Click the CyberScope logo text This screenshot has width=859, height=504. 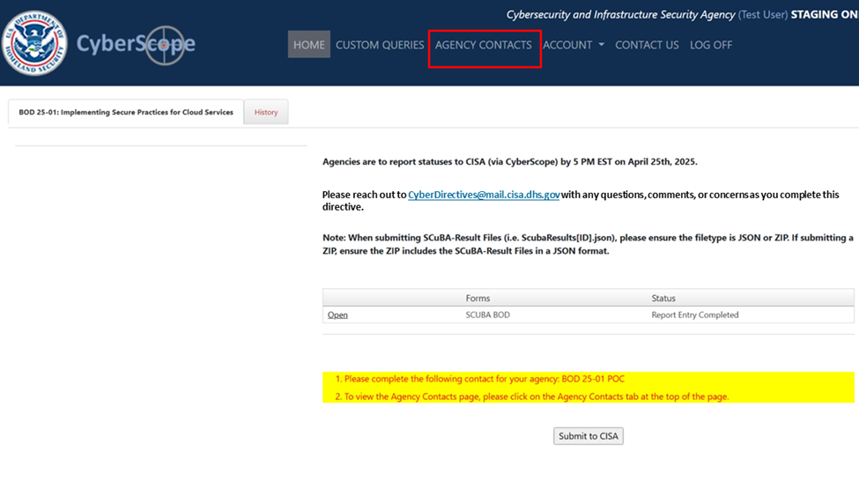(x=136, y=44)
